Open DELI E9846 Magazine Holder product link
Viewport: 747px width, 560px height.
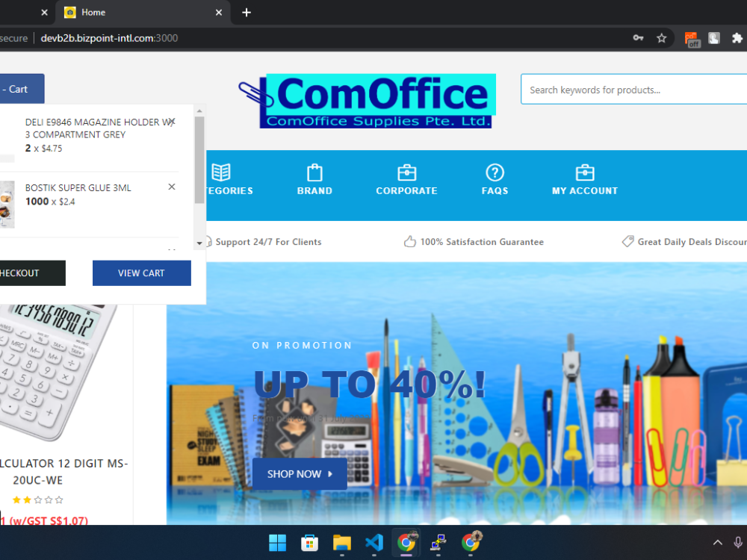pyautogui.click(x=98, y=128)
